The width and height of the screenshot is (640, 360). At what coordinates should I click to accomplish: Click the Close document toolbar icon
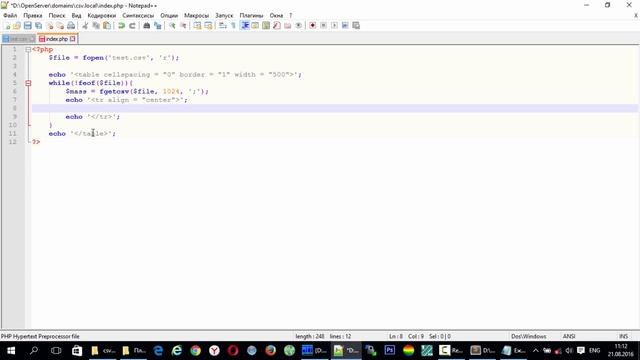[x=50, y=26]
